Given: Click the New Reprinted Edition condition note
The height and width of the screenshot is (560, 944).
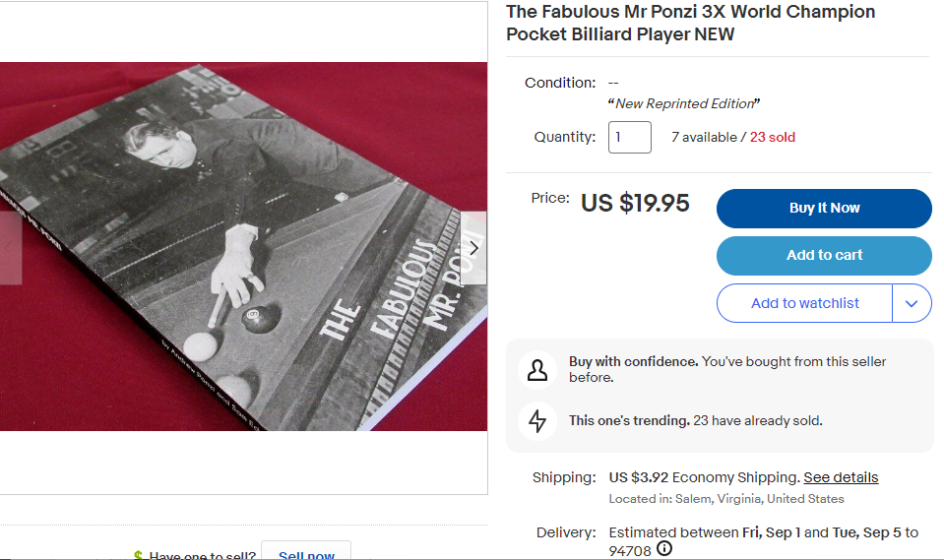Looking at the screenshot, I should 684,103.
